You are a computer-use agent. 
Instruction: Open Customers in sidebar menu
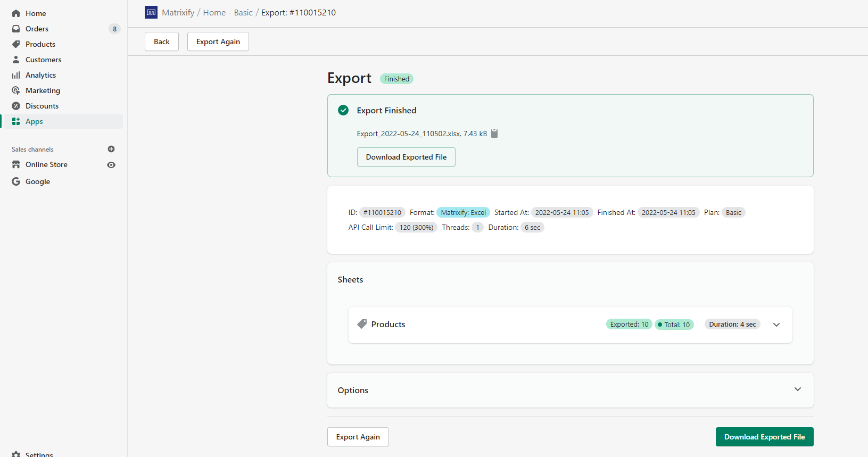point(43,60)
